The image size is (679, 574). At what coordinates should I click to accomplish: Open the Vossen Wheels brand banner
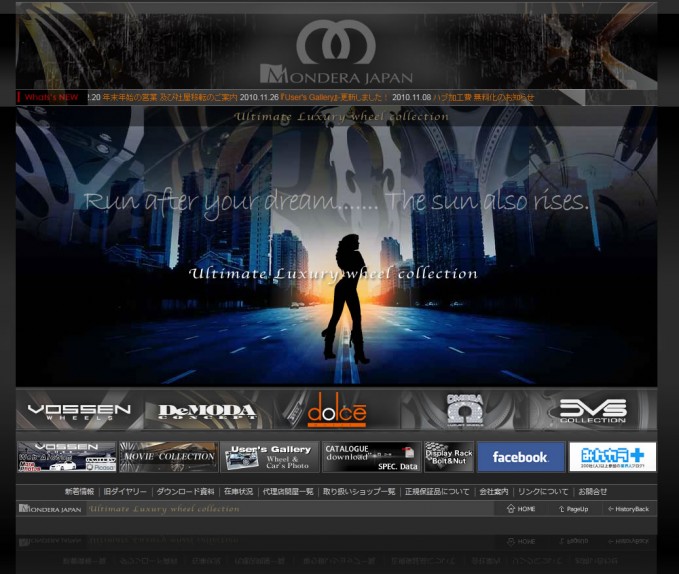(x=80, y=410)
